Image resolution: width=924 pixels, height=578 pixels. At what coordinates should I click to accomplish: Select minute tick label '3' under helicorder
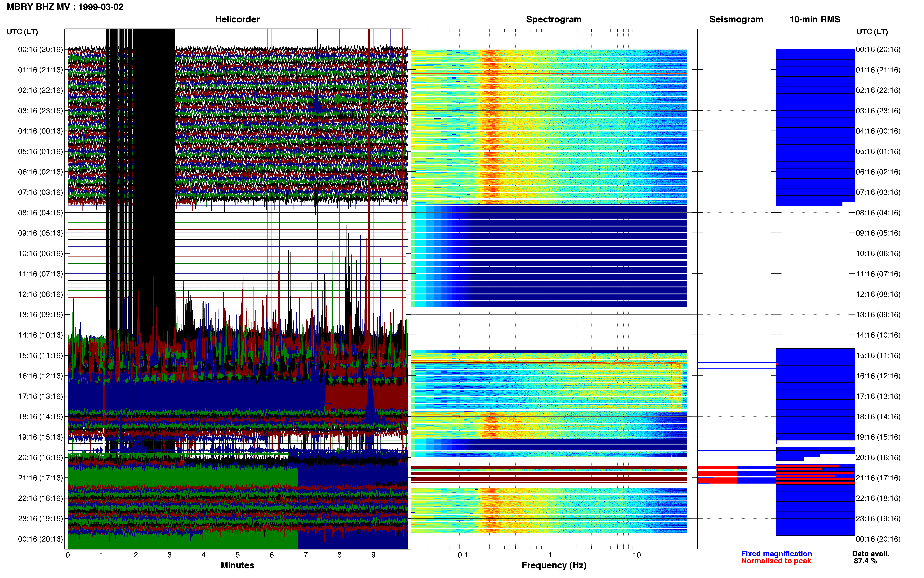point(170,555)
